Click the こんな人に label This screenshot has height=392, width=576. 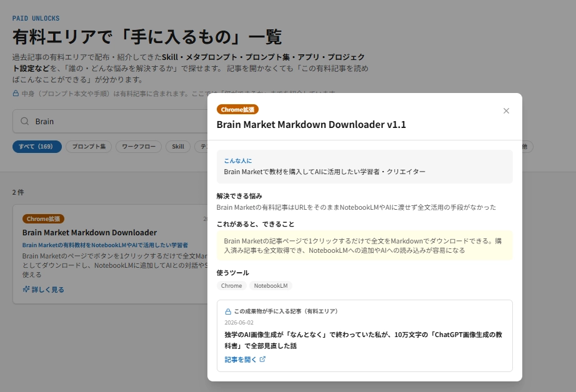[x=237, y=161]
